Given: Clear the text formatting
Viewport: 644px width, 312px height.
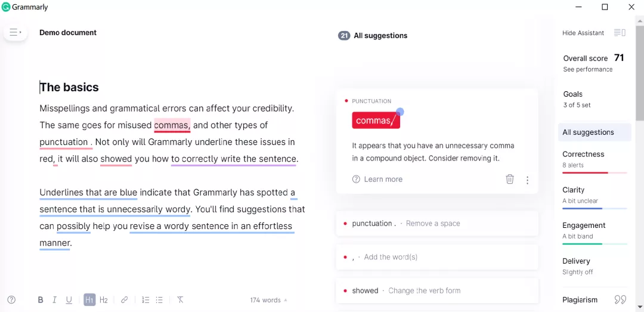Looking at the screenshot, I should click(x=180, y=300).
